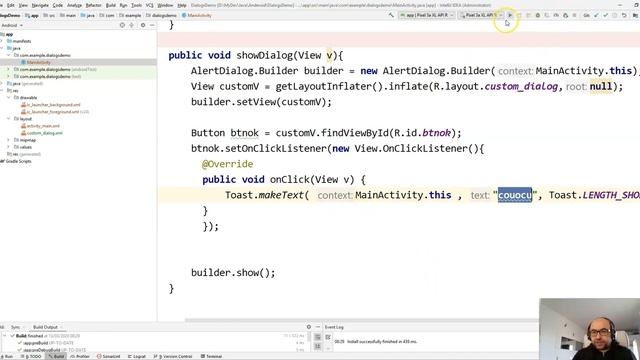Click the hammer Make Project icon

pos(391,15)
